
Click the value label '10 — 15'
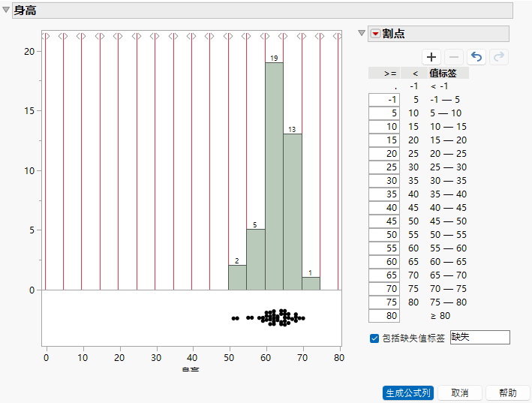point(448,127)
